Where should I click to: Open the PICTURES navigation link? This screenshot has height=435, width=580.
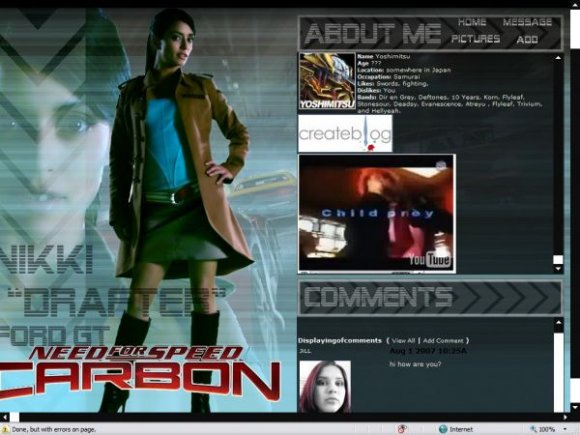tap(476, 39)
